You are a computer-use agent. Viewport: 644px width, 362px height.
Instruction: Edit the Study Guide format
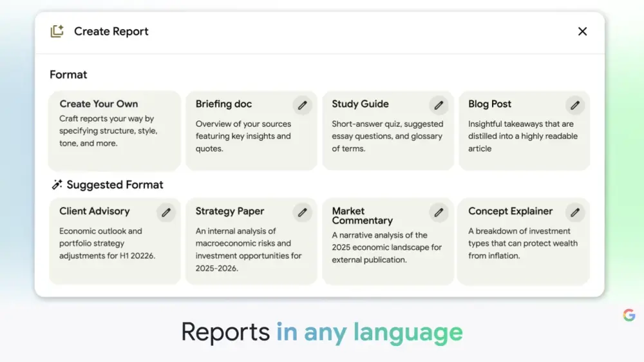point(439,105)
